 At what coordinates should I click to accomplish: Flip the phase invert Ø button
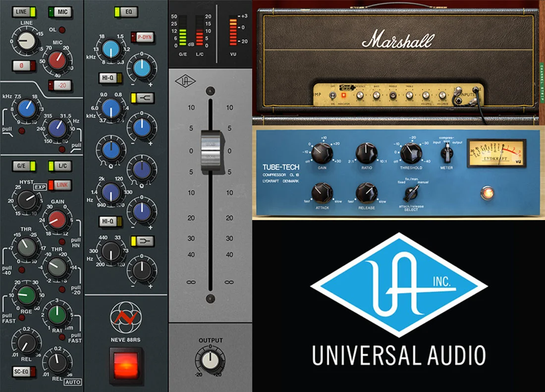pos(24,65)
